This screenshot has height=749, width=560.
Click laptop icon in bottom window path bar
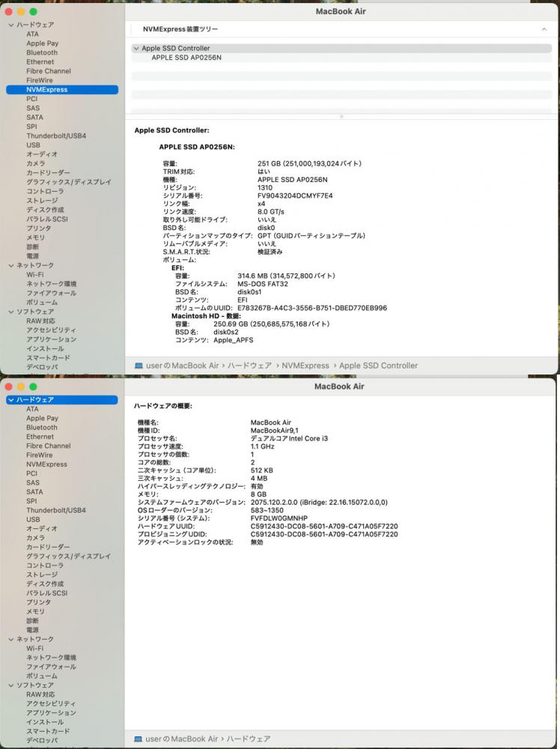(139, 739)
